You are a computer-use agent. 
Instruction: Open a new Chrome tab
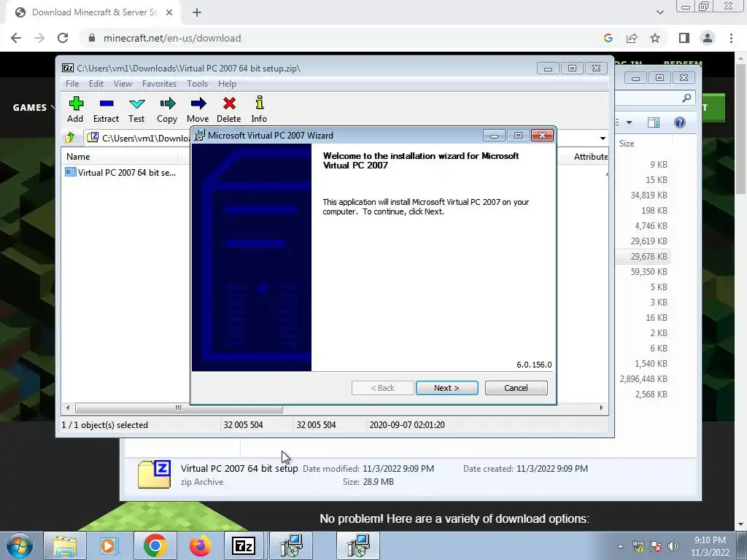coord(197,12)
